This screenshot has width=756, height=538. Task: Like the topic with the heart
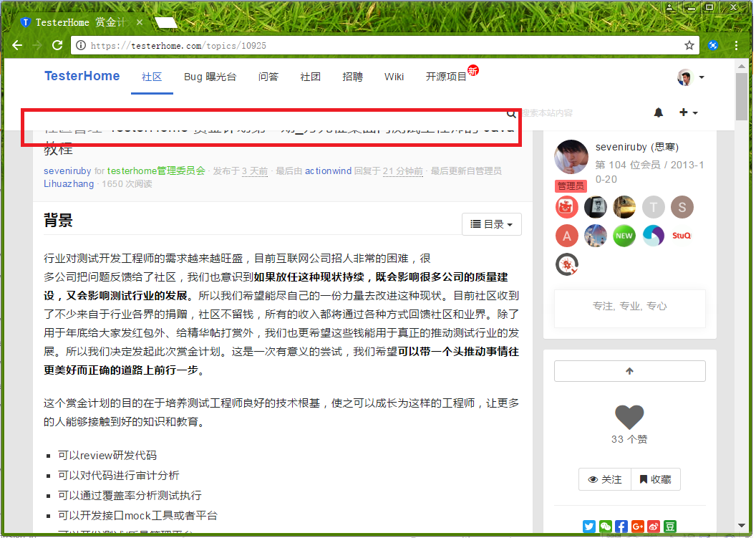[x=629, y=417]
